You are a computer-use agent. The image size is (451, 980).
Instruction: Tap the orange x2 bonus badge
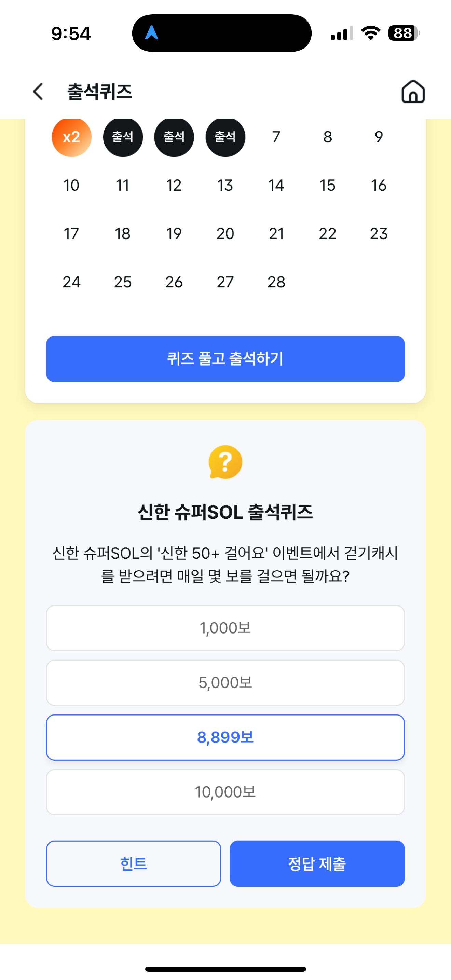pyautogui.click(x=71, y=137)
